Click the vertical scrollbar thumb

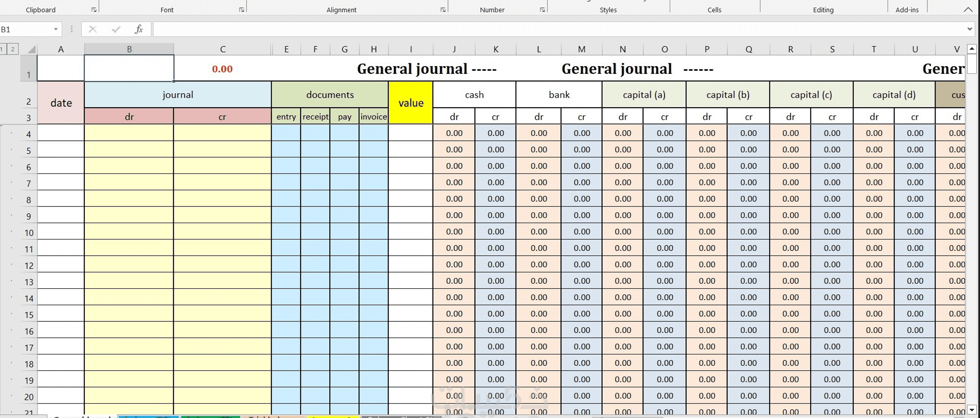pos(972,64)
